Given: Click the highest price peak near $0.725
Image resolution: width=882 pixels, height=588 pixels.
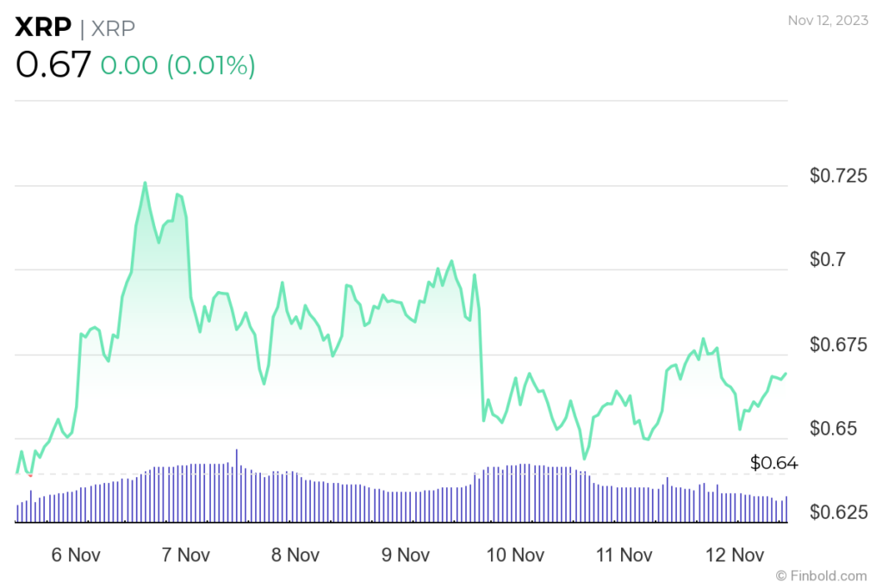Looking at the screenshot, I should point(145,183).
